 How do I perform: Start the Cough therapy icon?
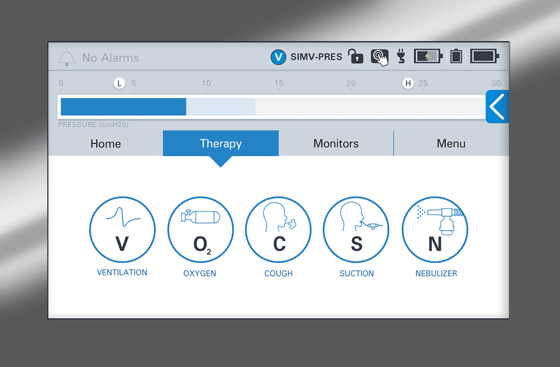tap(278, 230)
